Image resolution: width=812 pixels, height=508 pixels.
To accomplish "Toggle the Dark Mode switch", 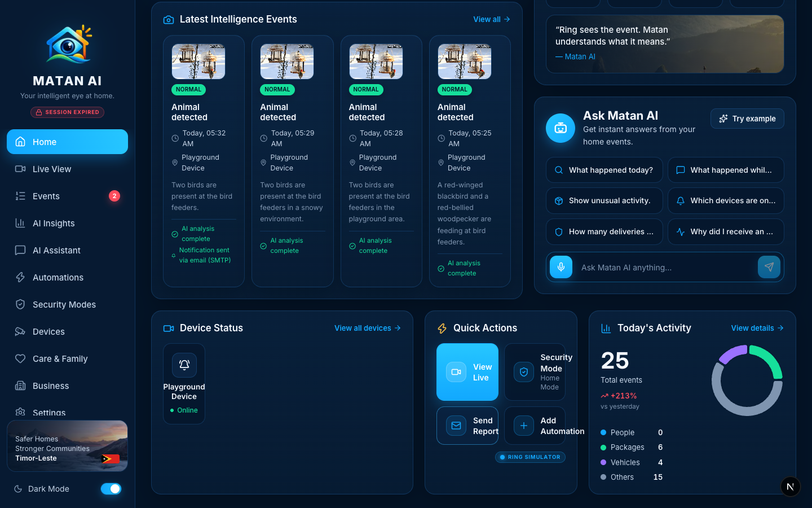I will pyautogui.click(x=111, y=489).
